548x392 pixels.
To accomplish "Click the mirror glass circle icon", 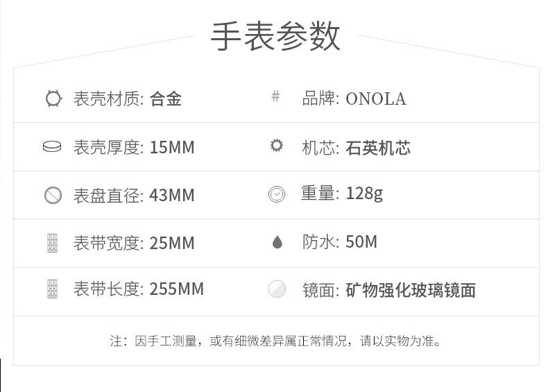I will click(277, 289).
